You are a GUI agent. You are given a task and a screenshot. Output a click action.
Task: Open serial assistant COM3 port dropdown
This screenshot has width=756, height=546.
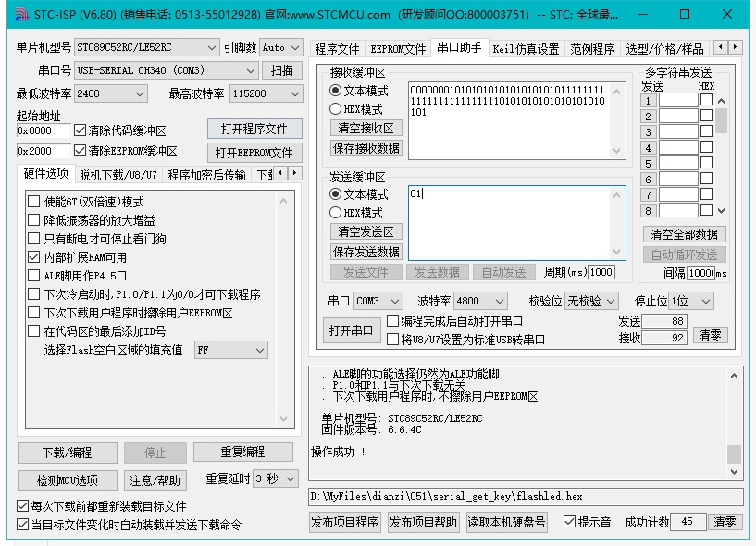point(378,301)
